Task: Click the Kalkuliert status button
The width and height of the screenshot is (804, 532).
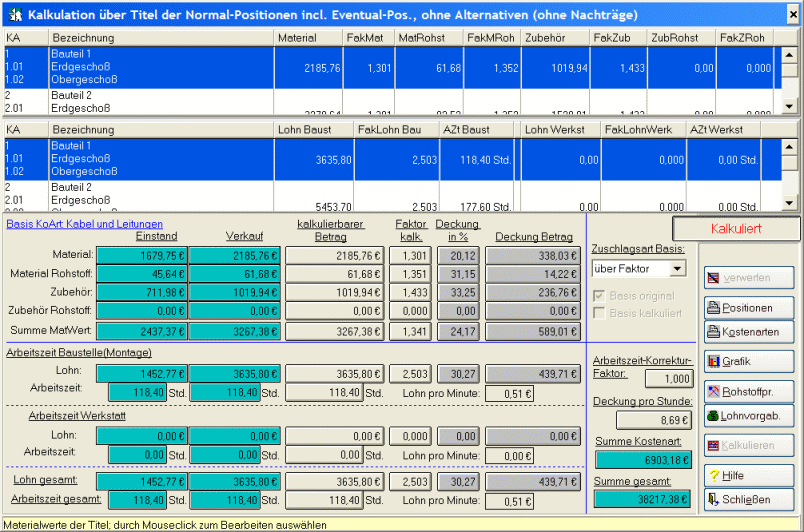Action: click(736, 229)
